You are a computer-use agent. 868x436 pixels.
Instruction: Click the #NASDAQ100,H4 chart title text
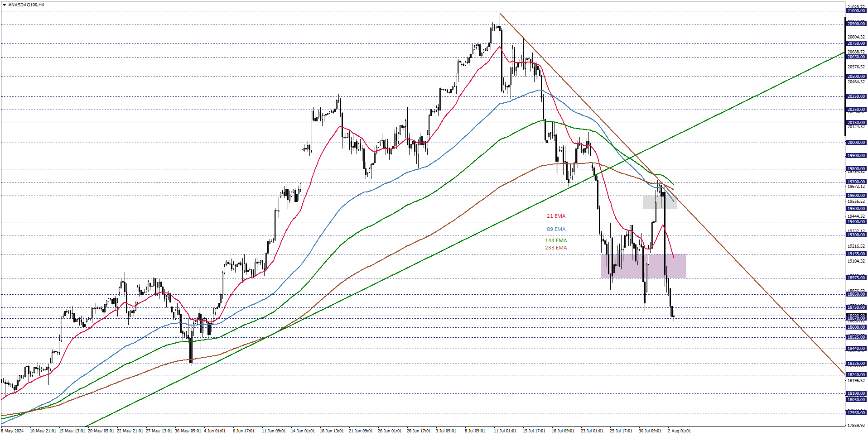[x=26, y=5]
